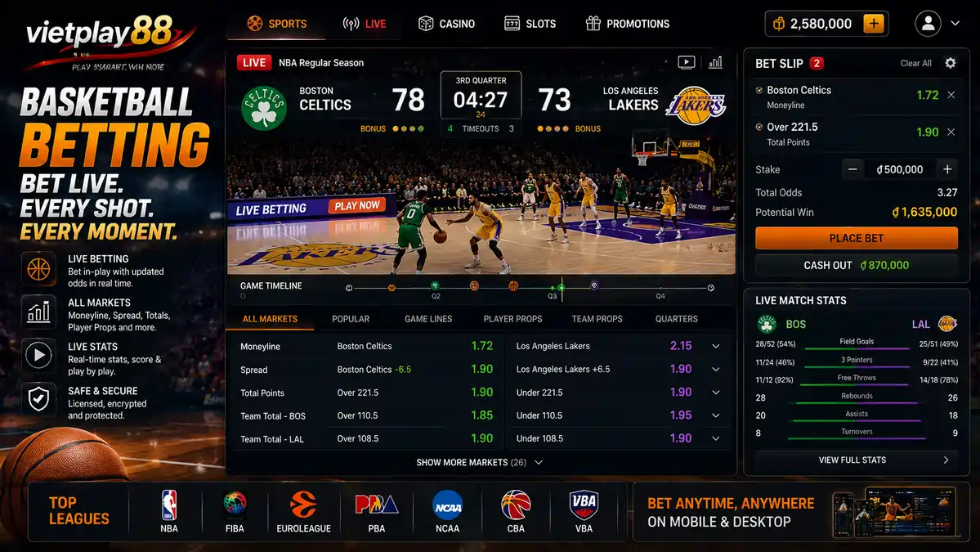Remove Boston Celtics selection from bet slip
Image resolution: width=980 pixels, height=552 pixels.
[x=951, y=95]
